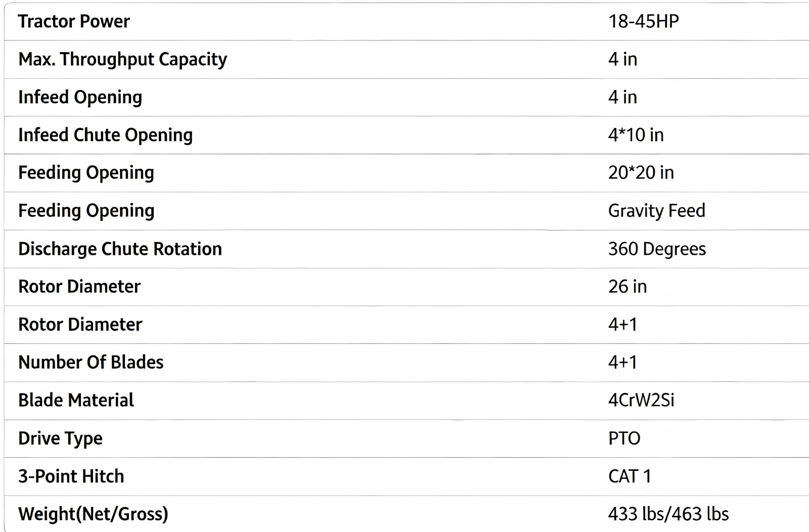Screen dimensions: 809x532
Task: Select the PTO value
Action: [x=624, y=438]
